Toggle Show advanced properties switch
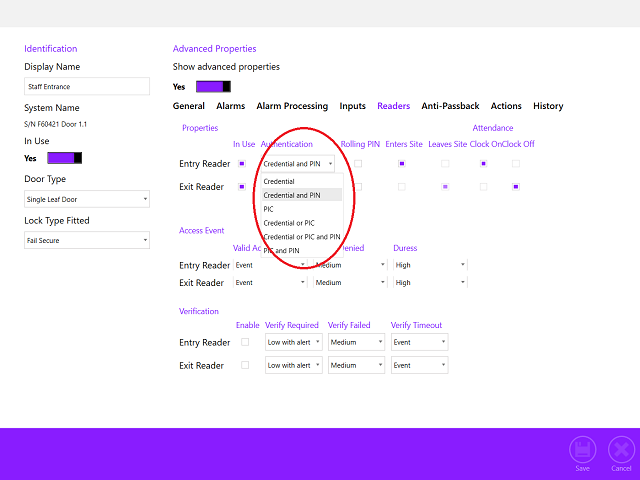The width and height of the screenshot is (640, 480). (214, 86)
